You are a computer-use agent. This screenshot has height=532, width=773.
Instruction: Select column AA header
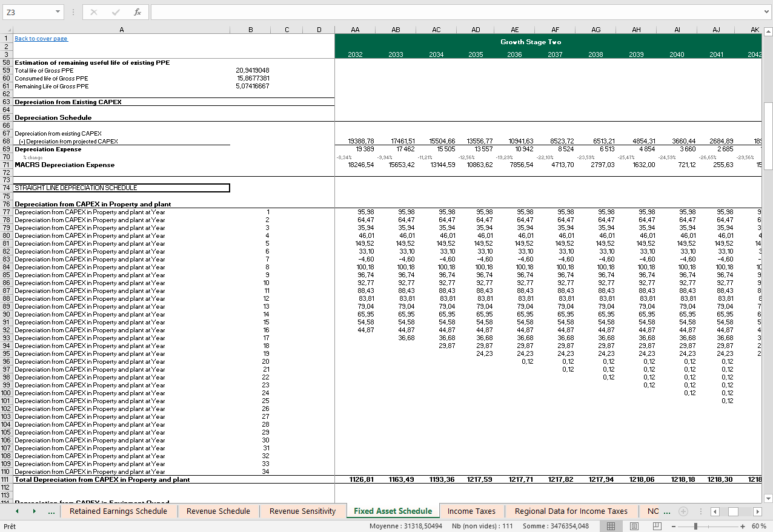coord(355,30)
